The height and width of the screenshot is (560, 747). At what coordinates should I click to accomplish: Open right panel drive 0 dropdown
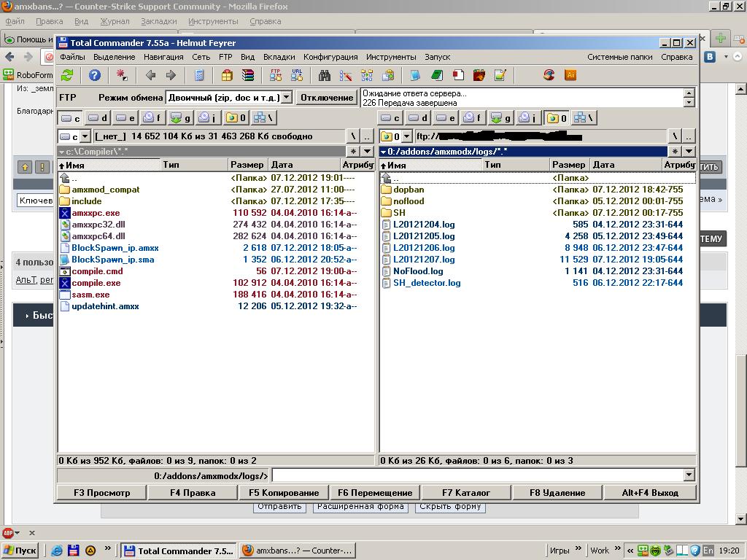[x=406, y=136]
